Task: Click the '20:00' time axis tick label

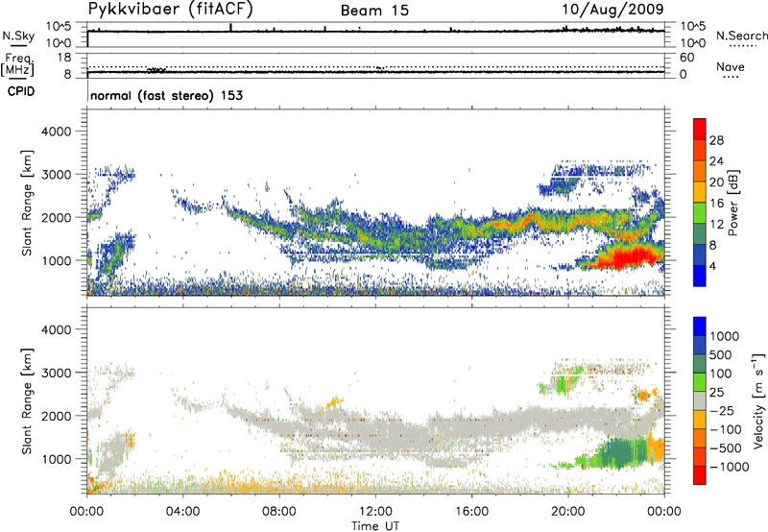Action: click(567, 512)
